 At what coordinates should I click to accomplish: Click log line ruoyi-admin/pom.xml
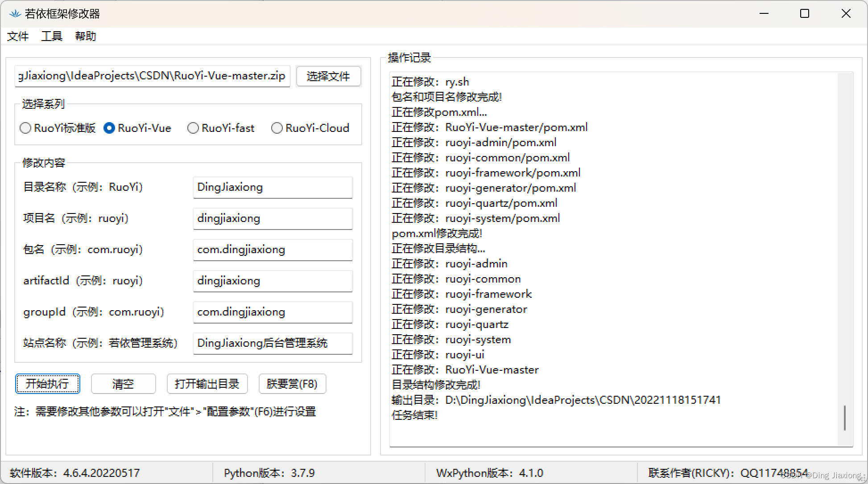[x=474, y=143]
